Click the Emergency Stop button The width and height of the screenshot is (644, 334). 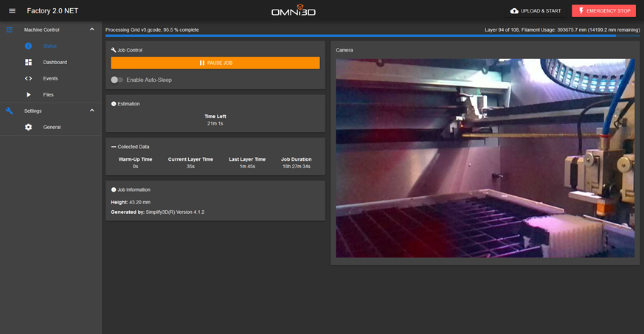point(603,11)
